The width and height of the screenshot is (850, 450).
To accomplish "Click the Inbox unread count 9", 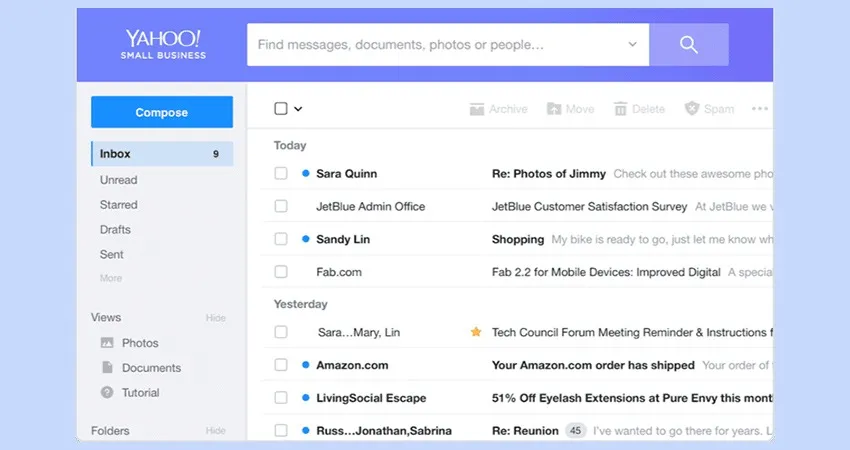I will point(216,154).
